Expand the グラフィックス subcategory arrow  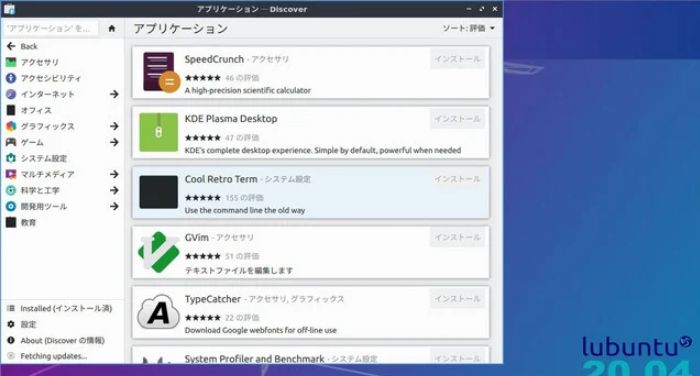(x=114, y=126)
